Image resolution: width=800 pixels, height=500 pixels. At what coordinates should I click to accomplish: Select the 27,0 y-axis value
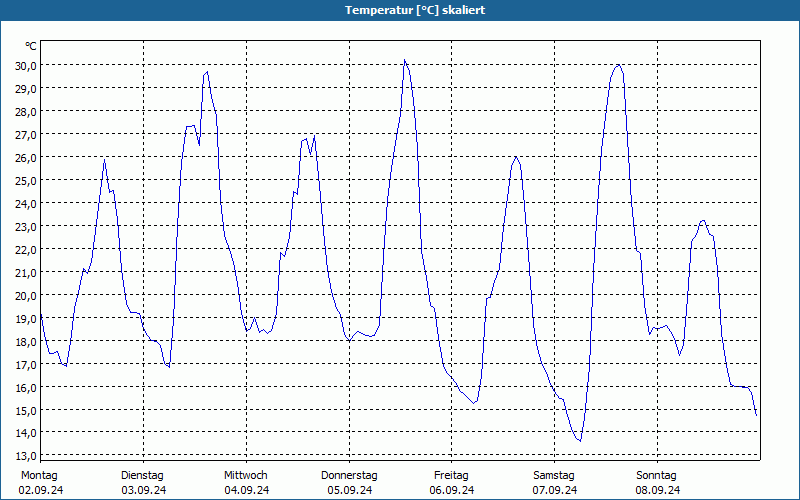click(x=26, y=134)
